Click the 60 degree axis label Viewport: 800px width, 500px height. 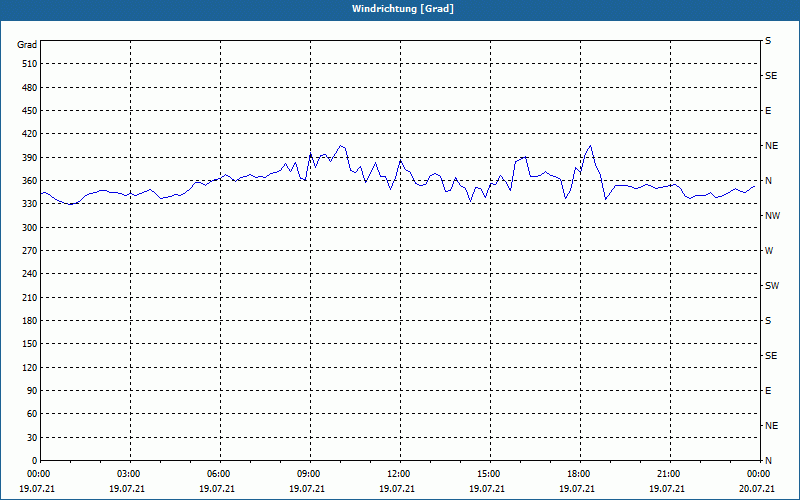(32, 413)
